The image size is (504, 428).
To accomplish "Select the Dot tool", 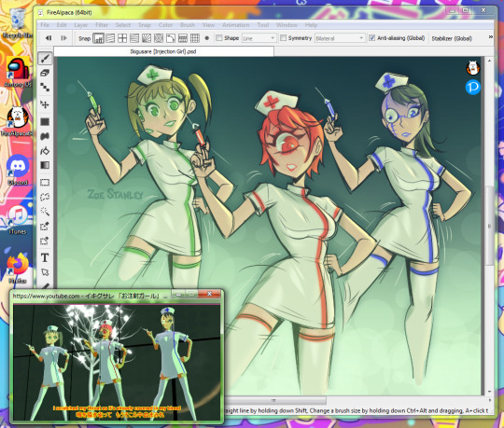I will tap(45, 88).
